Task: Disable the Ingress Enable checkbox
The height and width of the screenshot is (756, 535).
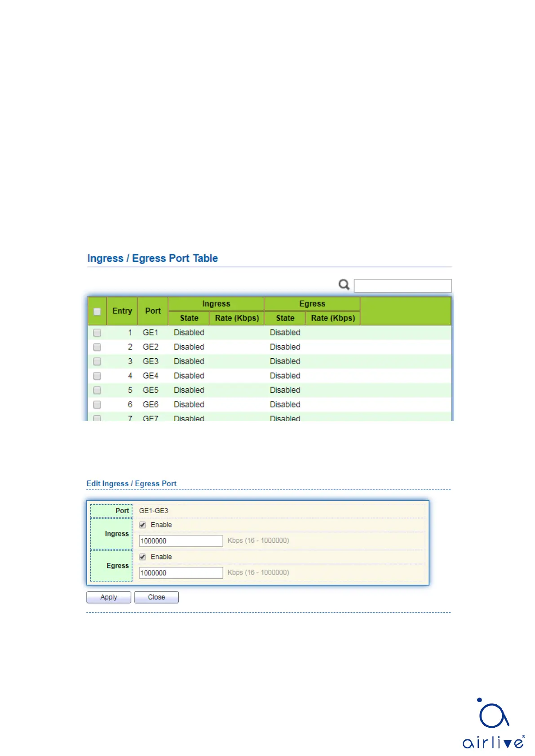Action: [x=142, y=525]
